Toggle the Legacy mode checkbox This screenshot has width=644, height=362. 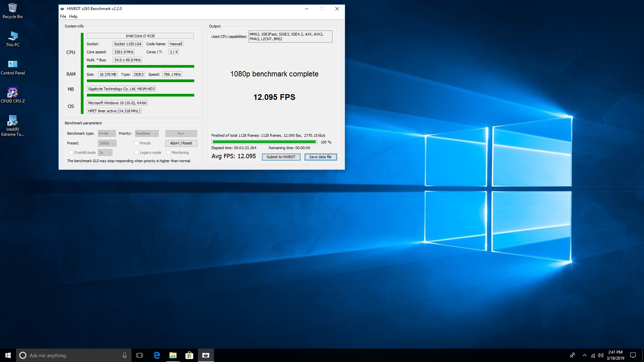137,153
